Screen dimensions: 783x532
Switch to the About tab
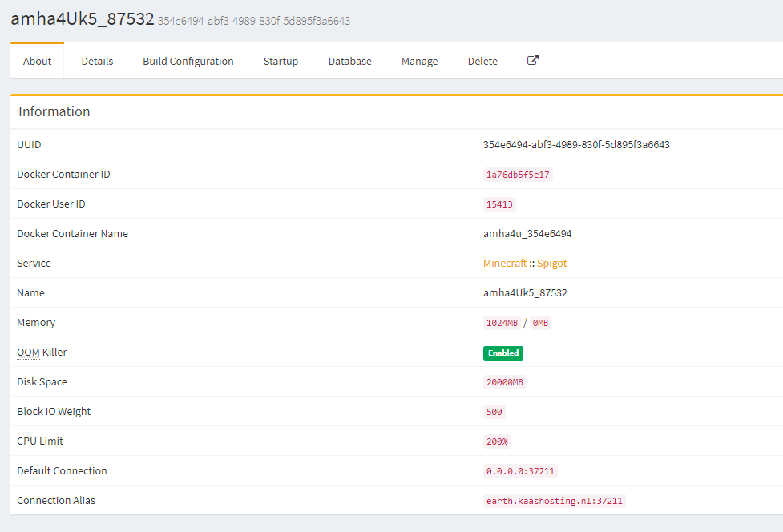pyautogui.click(x=38, y=61)
